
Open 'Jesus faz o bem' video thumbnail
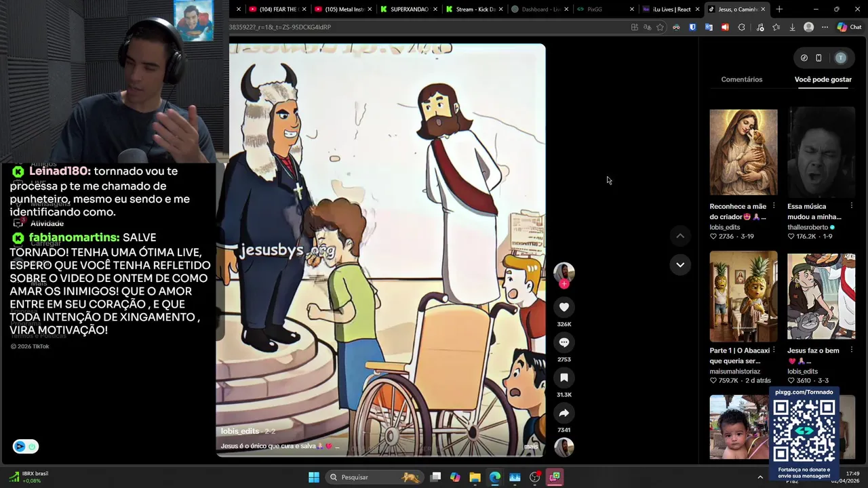click(821, 297)
